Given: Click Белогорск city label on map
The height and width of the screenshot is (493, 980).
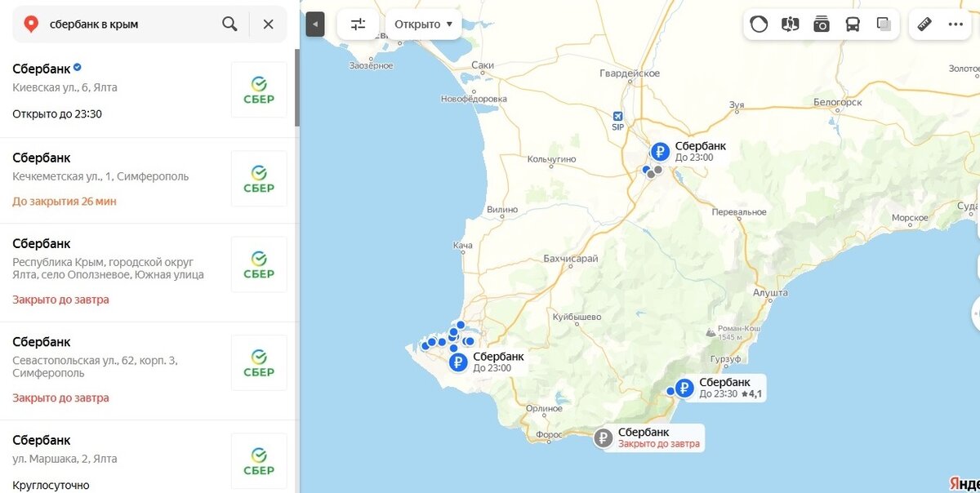Looking at the screenshot, I should click(x=839, y=102).
